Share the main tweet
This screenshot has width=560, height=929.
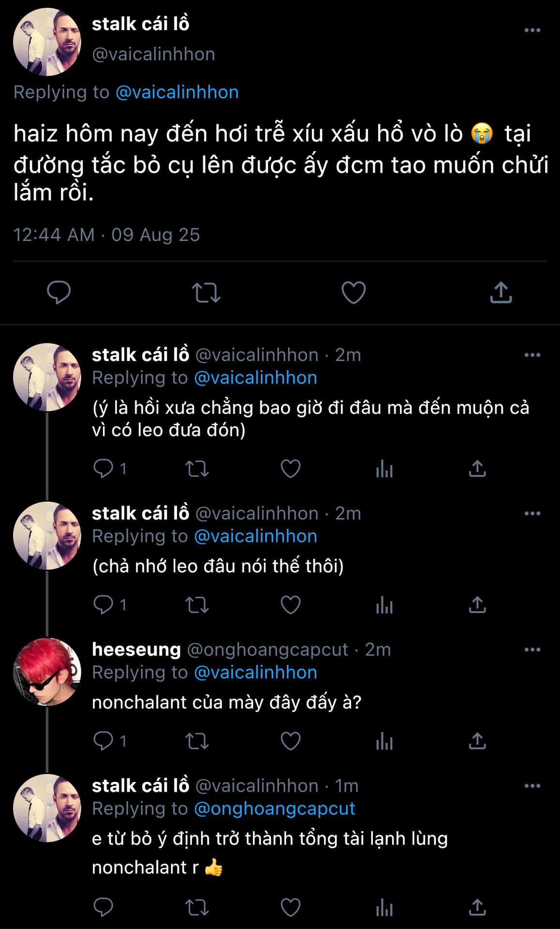click(501, 292)
